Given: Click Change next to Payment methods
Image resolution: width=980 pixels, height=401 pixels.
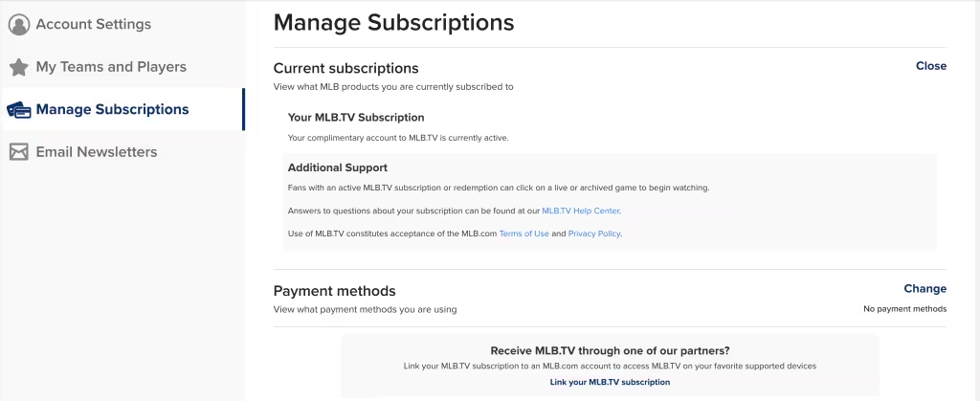Looking at the screenshot, I should [924, 289].
